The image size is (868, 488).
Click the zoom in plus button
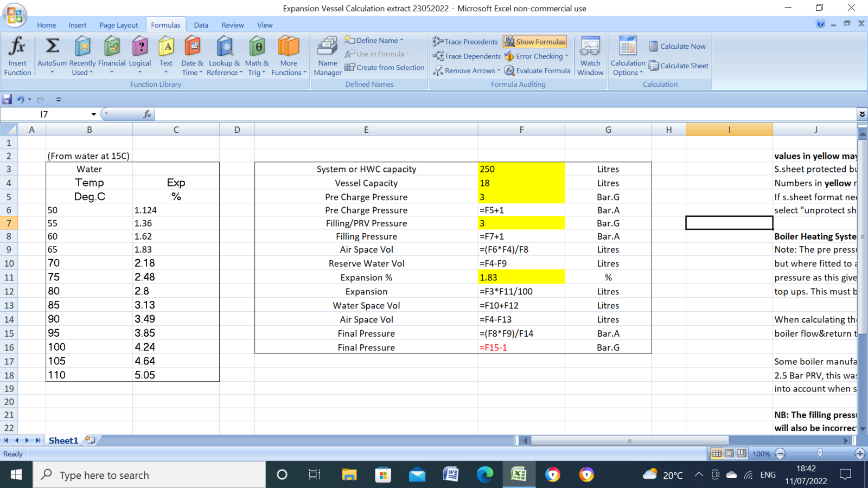pos(859,453)
